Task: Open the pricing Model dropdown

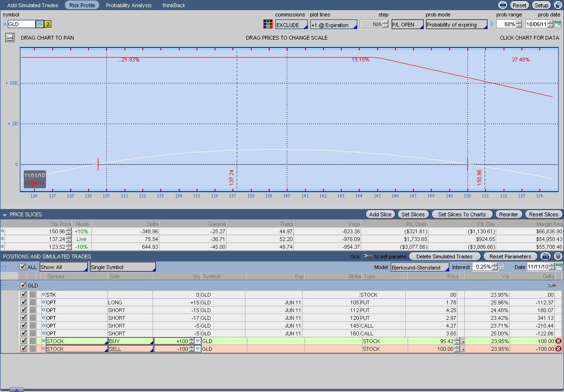Action: 419,267
